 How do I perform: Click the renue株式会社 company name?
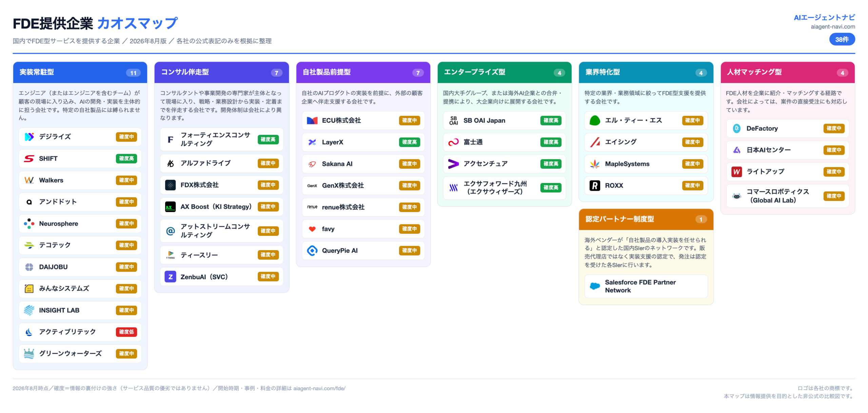[x=343, y=207]
